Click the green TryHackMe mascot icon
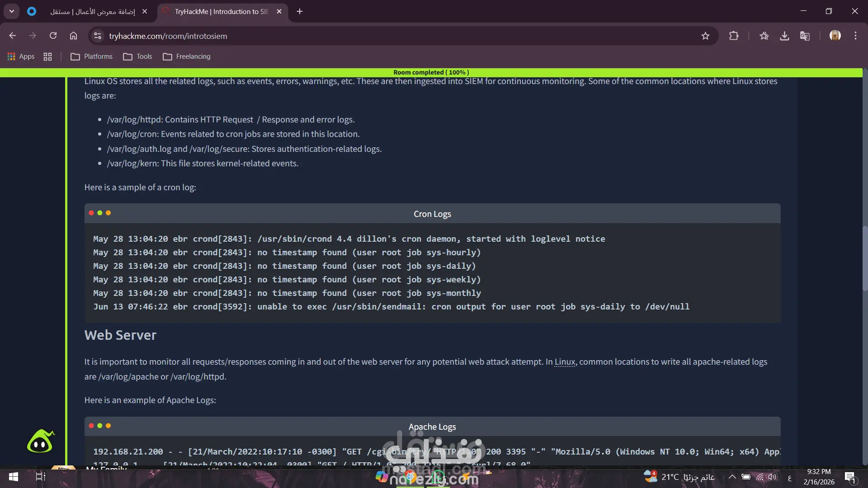This screenshot has height=488, width=868. (x=41, y=441)
